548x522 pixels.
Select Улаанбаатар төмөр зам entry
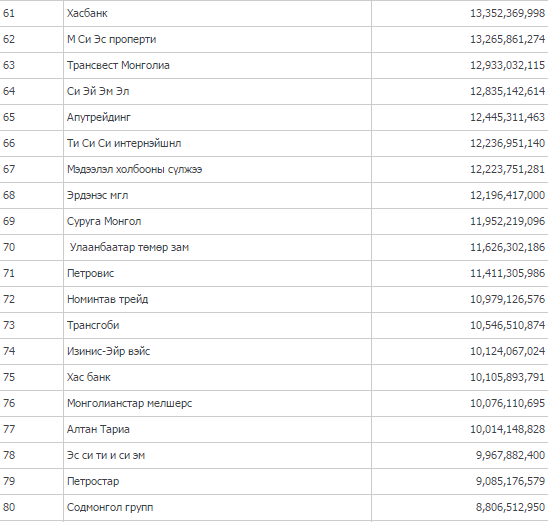129,247
